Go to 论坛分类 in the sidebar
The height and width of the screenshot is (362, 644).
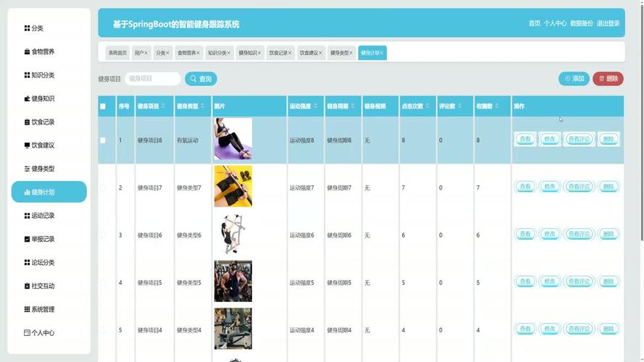point(39,262)
